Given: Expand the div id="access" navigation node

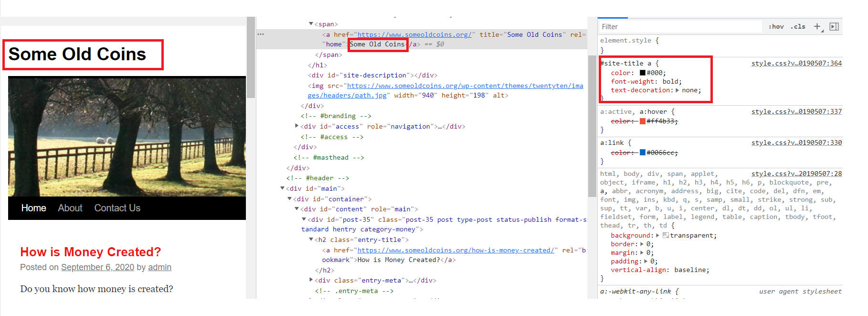Looking at the screenshot, I should (x=296, y=126).
